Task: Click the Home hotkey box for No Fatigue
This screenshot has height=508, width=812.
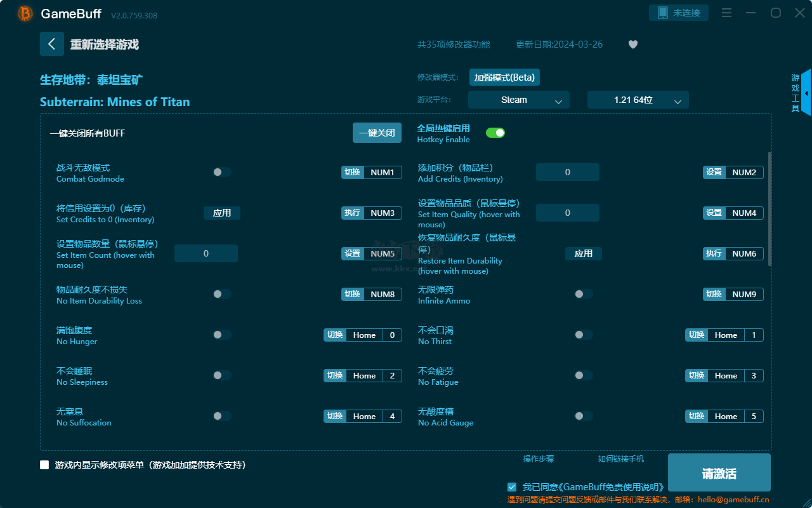Action: (x=726, y=375)
